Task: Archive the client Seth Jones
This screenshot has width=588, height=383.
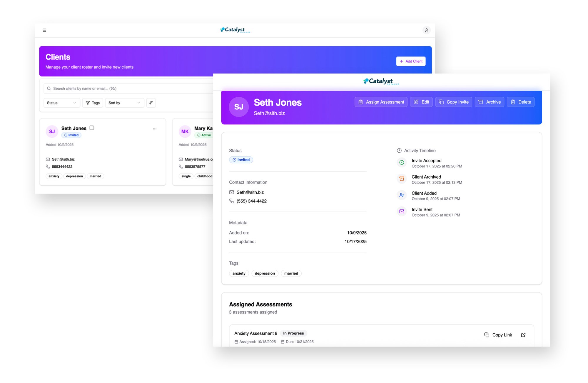Action: pyautogui.click(x=489, y=102)
